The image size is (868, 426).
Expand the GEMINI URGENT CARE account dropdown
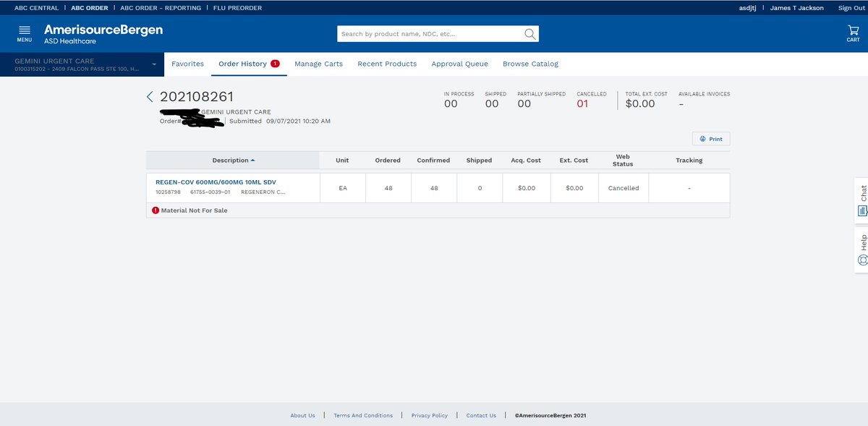154,64
